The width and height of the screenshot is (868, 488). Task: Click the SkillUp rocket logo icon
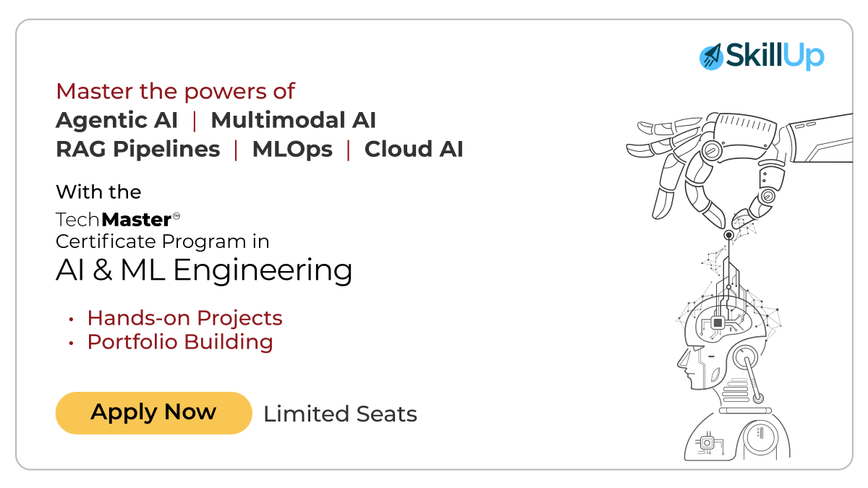(712, 57)
